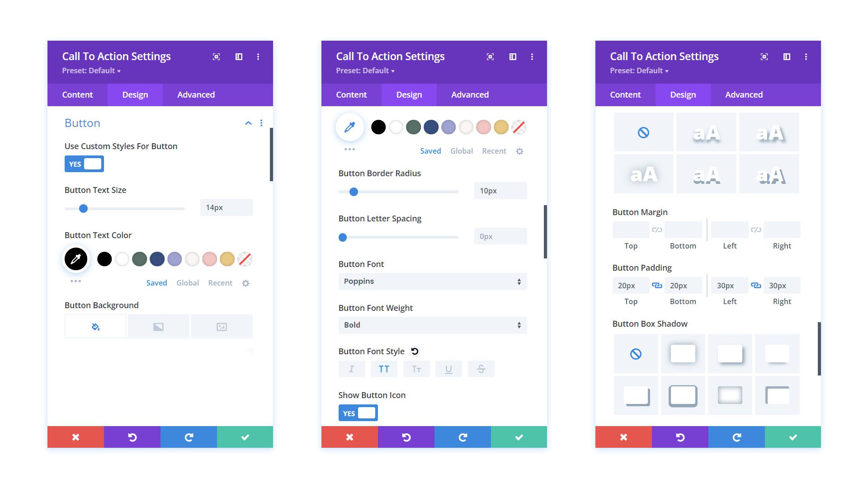The image size is (868, 488).
Task: Select the small caps text style icon
Action: tap(415, 368)
